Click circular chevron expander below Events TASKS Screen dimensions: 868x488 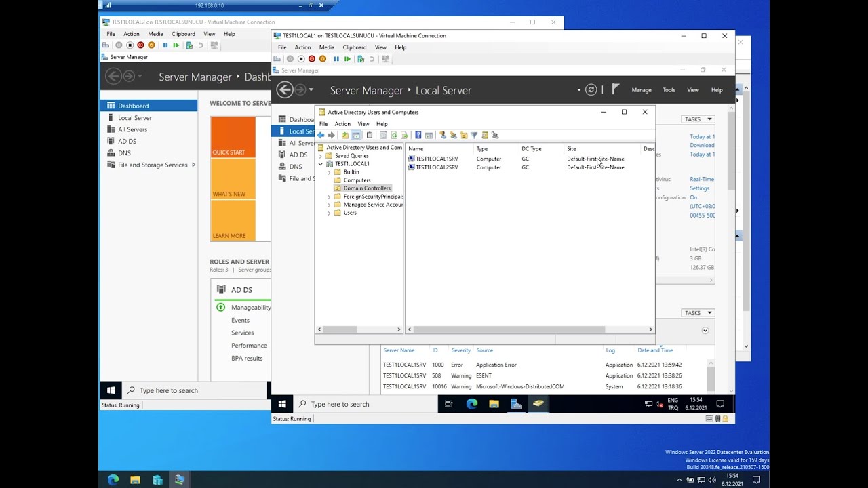705,331
